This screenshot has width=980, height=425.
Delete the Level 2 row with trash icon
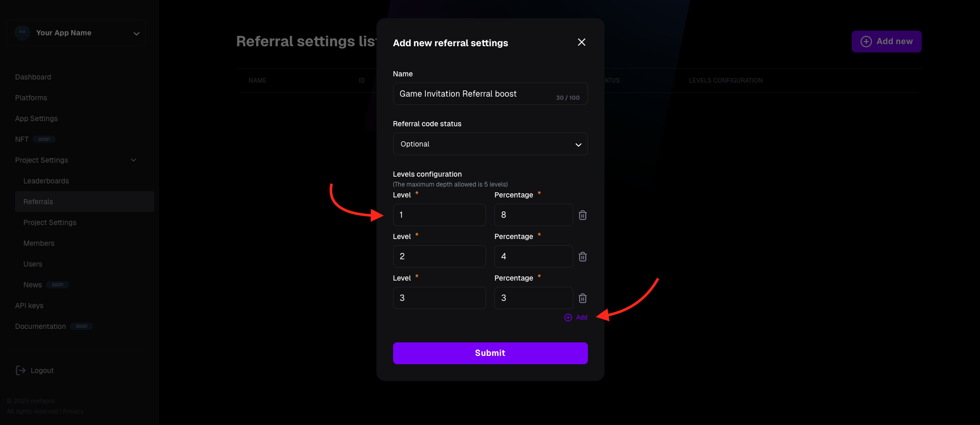click(583, 257)
